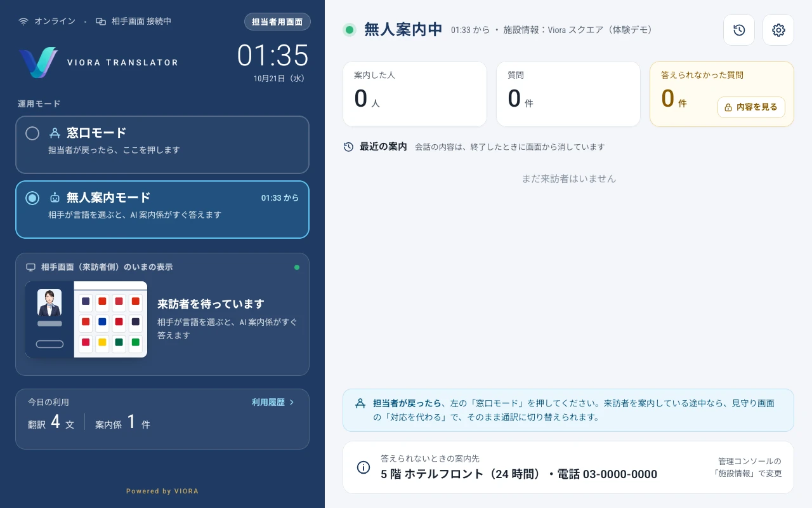Click the 来訪者を待っています heading

211,304
